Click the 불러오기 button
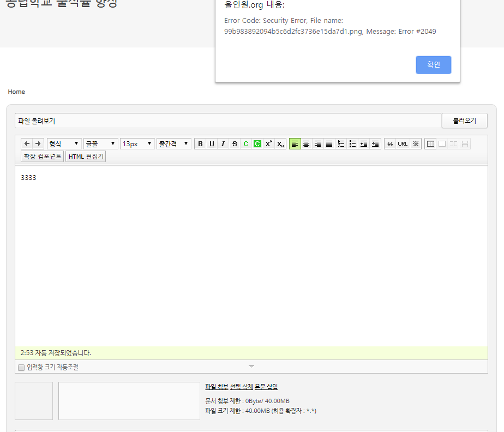This screenshot has height=432, width=504. 464,121
